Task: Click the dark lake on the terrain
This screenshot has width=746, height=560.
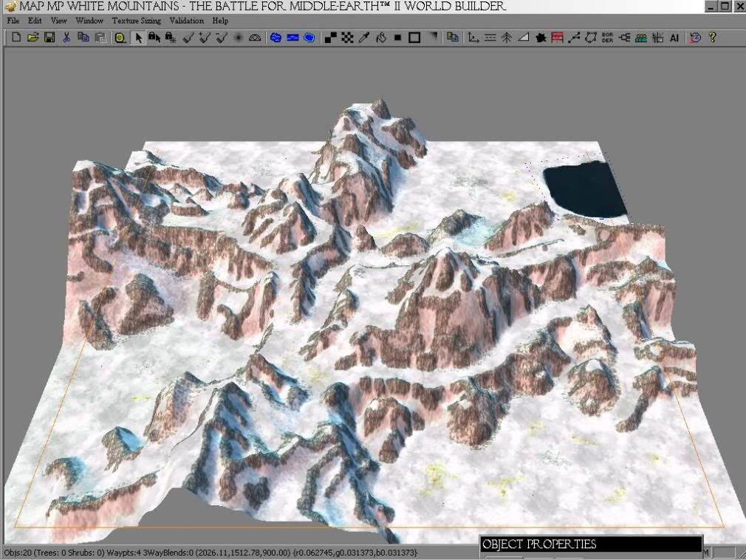Action: tap(584, 191)
